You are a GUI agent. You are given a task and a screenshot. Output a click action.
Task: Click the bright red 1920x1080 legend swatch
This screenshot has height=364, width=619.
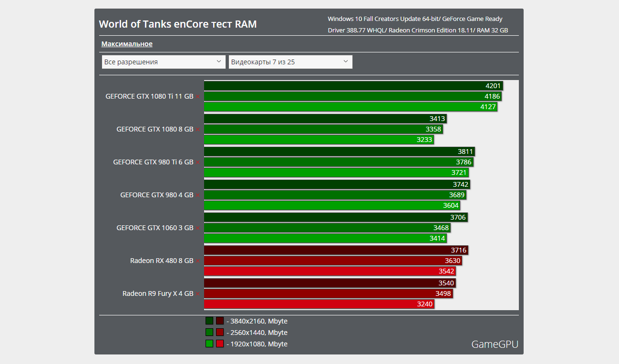220,344
